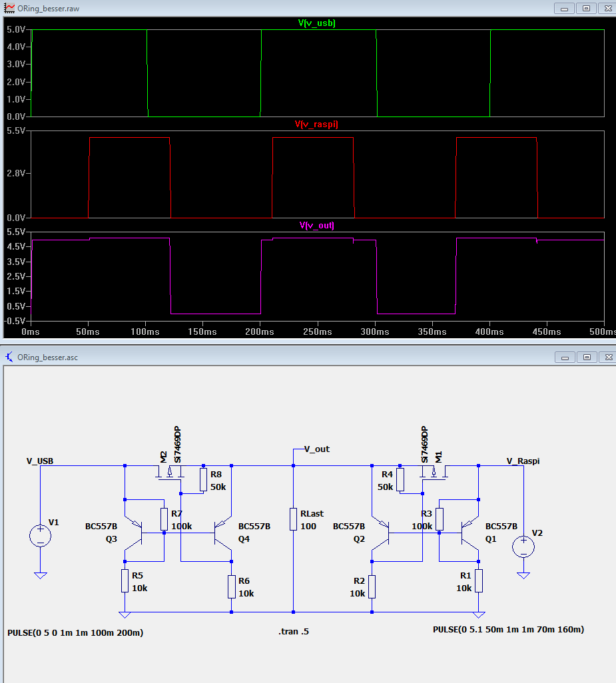The image size is (616, 683).
Task: Click resistor R1 symbol
Action: [478, 580]
